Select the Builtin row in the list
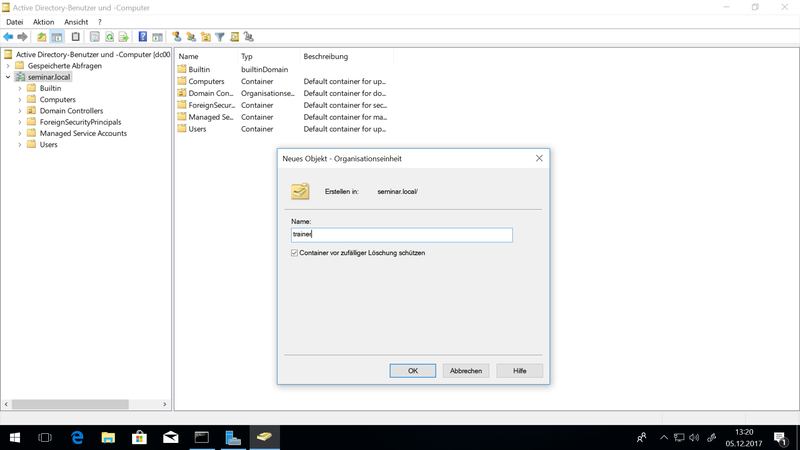 point(199,69)
